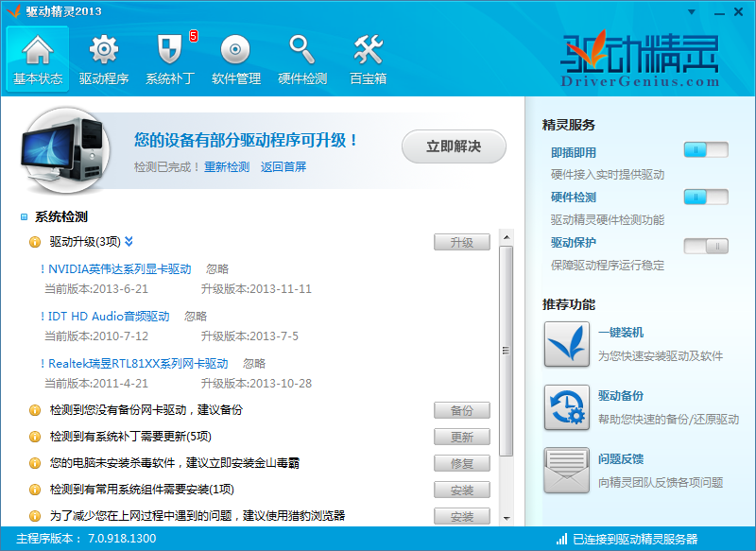Screen dimensions: 756x551
Task: Click the warning icon beside 系统补丁需要更新
Action: tap(35, 437)
